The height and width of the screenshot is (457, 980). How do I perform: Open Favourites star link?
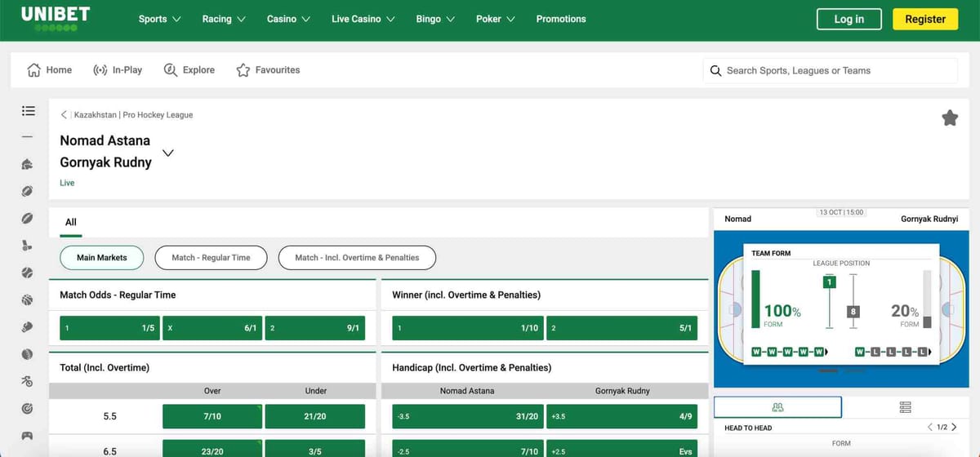coord(268,70)
